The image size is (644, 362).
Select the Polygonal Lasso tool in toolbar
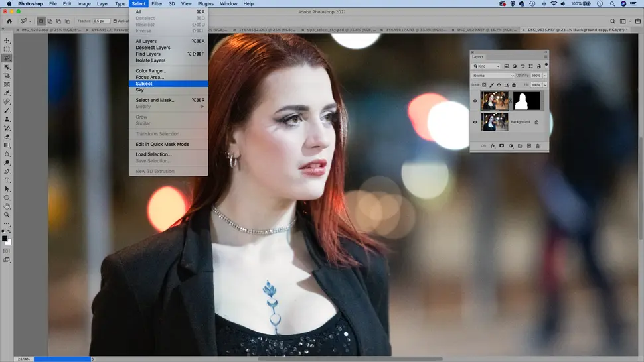[7, 58]
